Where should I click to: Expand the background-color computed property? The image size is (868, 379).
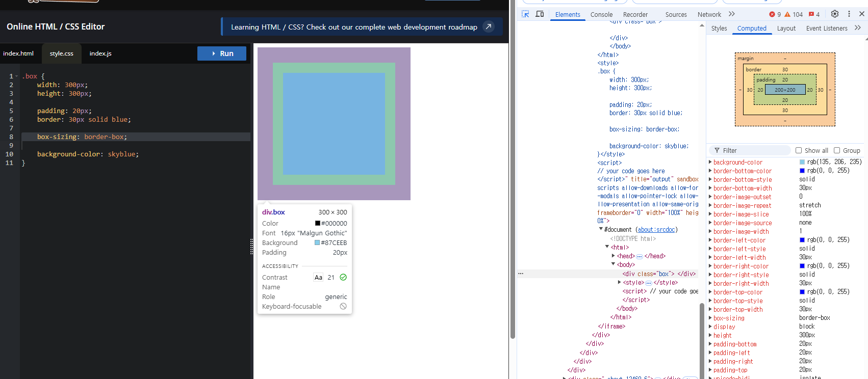710,162
